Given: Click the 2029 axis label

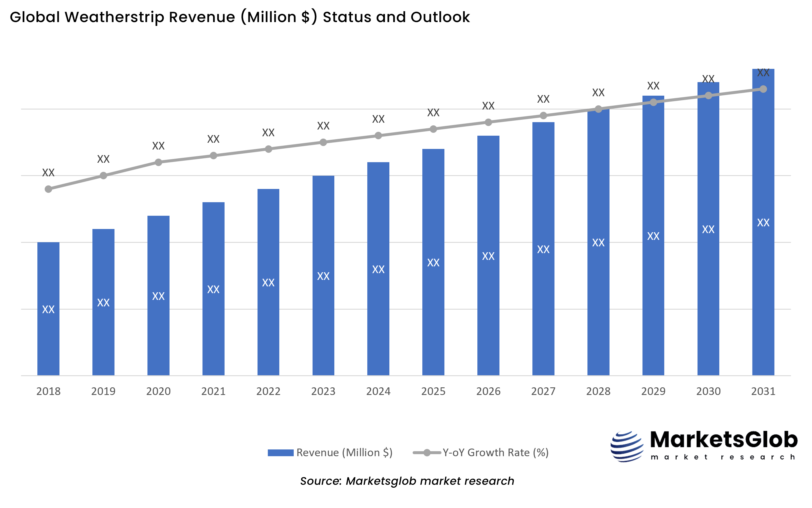Looking at the screenshot, I should pos(653,391).
